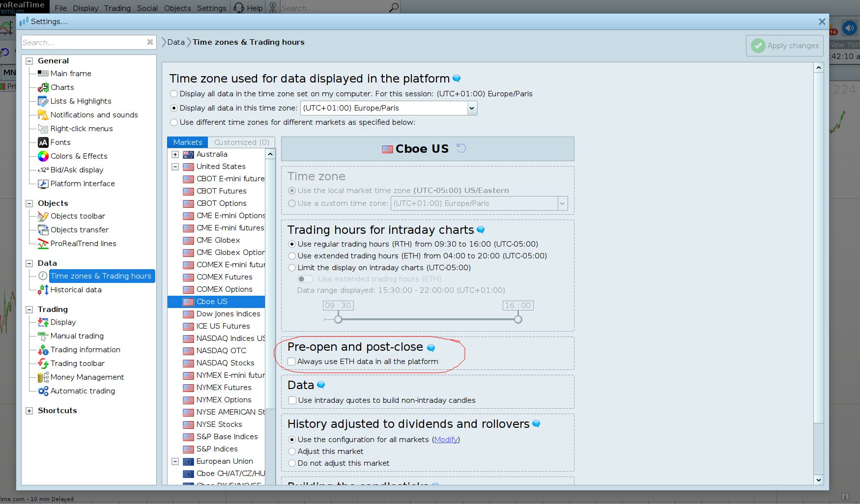Screen dimensions: 860x504
Task: Collapse the Data settings section
Action: tap(29, 263)
